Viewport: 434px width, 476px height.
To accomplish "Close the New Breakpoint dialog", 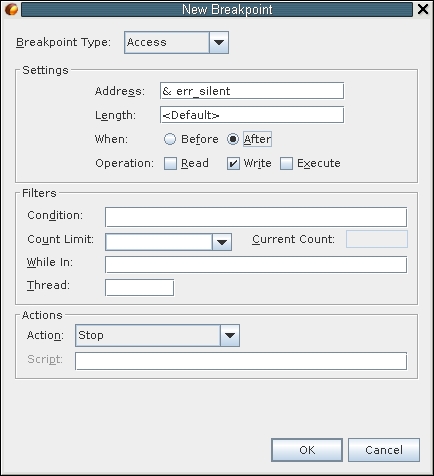I will coord(423,9).
